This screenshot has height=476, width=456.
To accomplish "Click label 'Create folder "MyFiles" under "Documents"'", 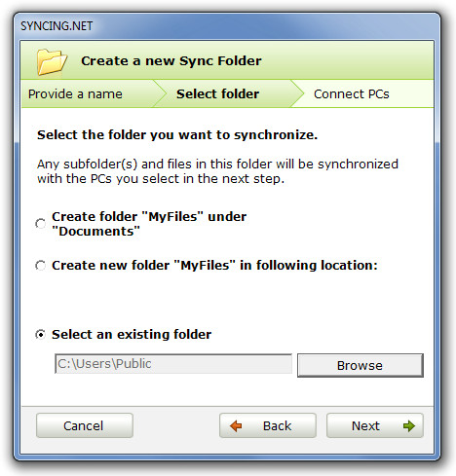I will coord(149,224).
